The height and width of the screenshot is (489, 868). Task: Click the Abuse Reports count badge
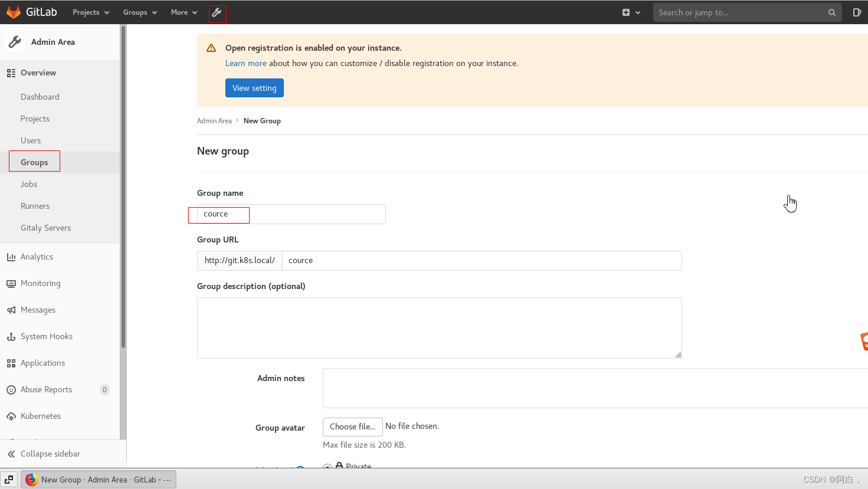click(x=104, y=390)
